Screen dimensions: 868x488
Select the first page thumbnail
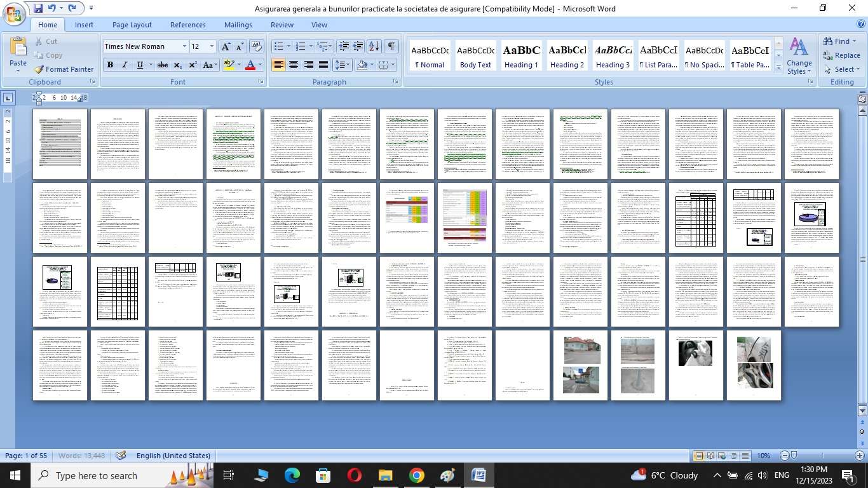(60, 144)
